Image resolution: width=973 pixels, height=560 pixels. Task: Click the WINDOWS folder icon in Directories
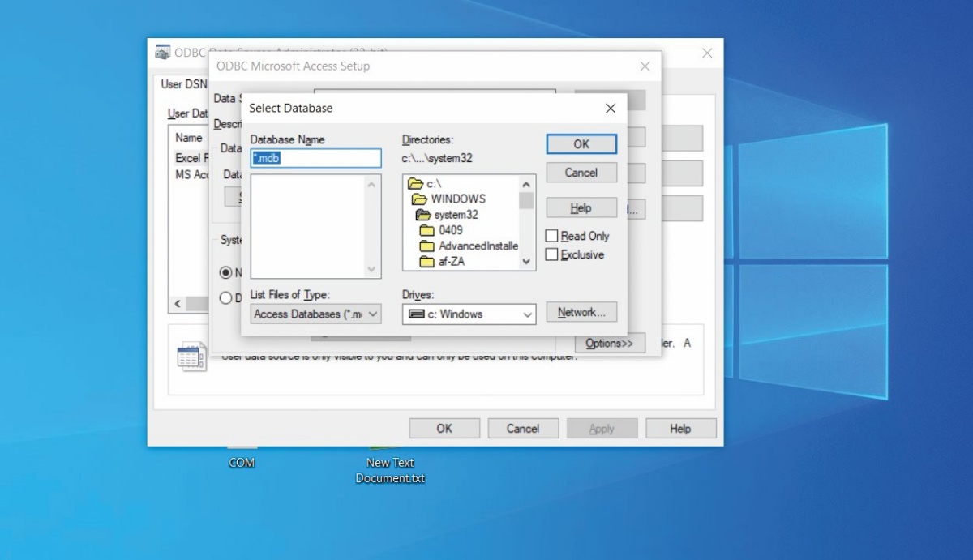coord(419,199)
